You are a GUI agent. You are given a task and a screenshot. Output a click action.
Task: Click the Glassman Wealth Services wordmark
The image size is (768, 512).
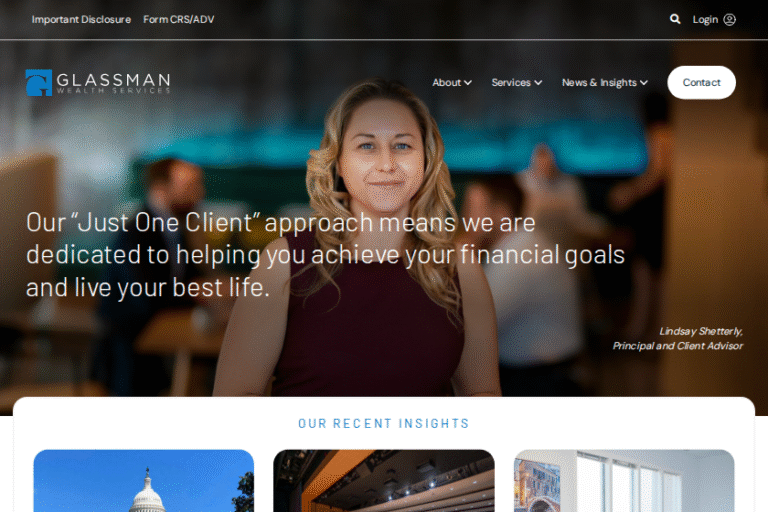[113, 82]
